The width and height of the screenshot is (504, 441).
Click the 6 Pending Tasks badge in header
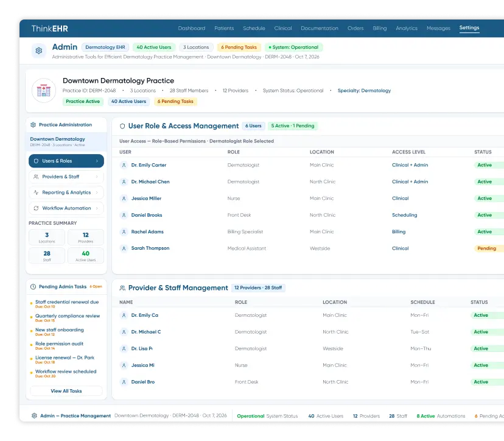tap(239, 48)
